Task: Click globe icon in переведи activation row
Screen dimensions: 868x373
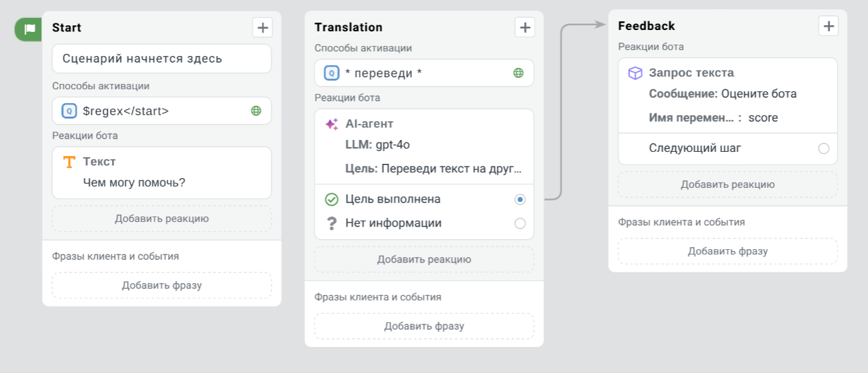Action: tap(519, 73)
